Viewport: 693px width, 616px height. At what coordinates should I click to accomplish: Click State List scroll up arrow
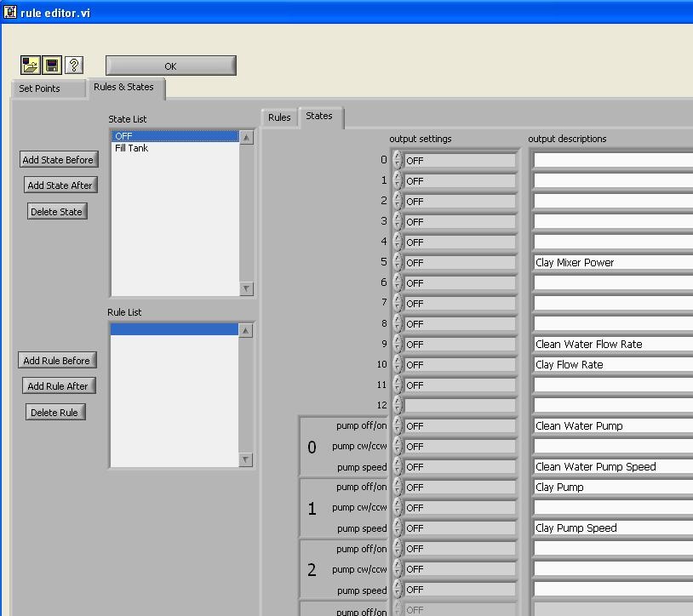246,137
